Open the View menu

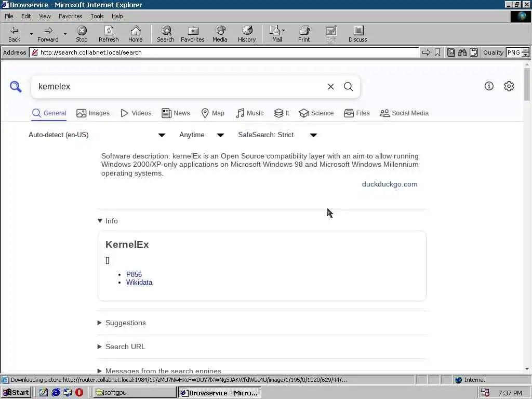45,16
